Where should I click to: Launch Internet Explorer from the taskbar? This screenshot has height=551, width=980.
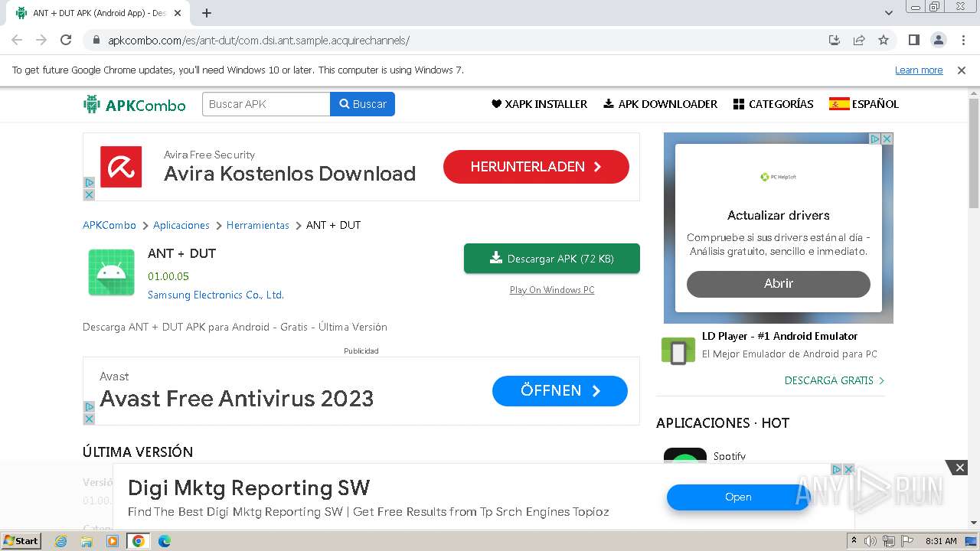[61, 541]
